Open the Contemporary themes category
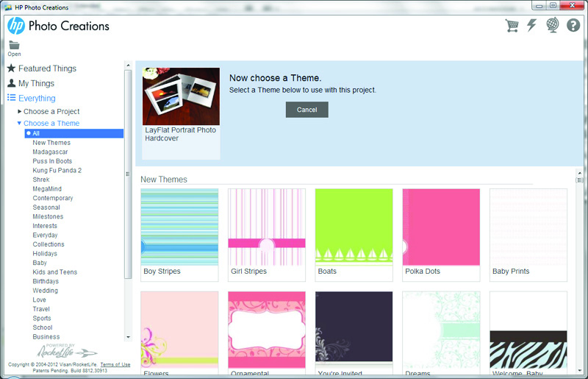Image resolution: width=588 pixels, height=379 pixels. click(53, 198)
